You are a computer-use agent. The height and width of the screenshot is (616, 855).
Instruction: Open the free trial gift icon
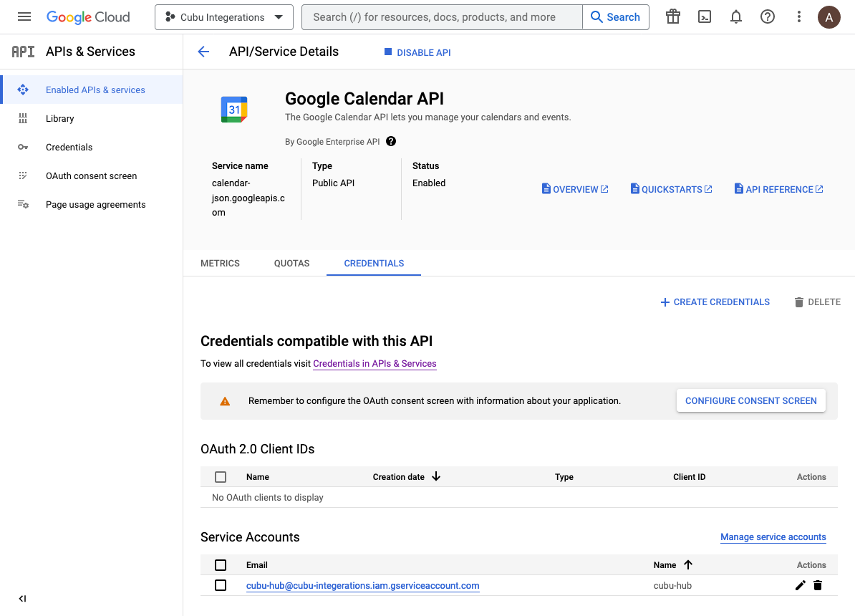673,17
